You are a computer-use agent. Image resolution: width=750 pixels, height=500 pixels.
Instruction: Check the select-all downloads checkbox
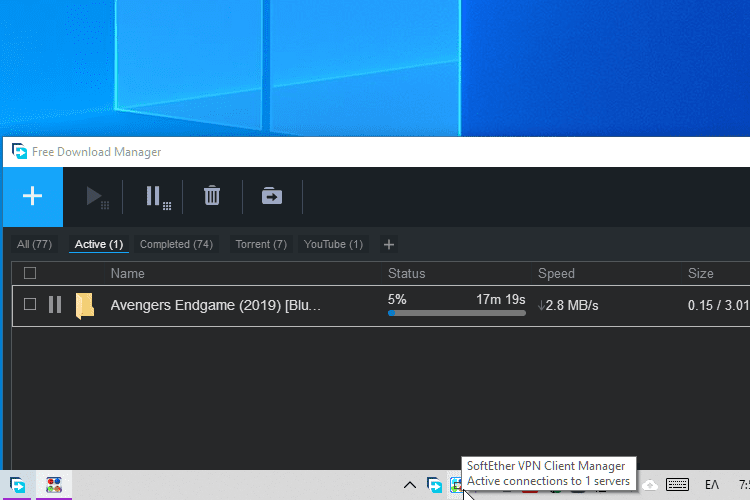tap(30, 273)
